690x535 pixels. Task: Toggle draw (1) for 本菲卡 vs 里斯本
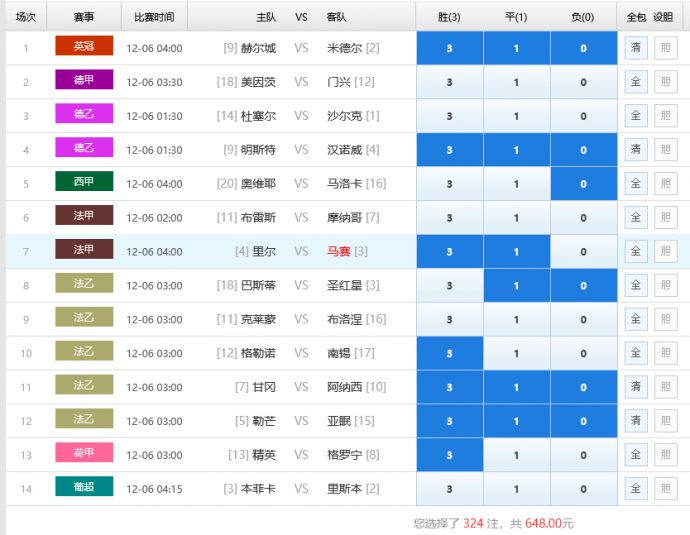(x=516, y=489)
